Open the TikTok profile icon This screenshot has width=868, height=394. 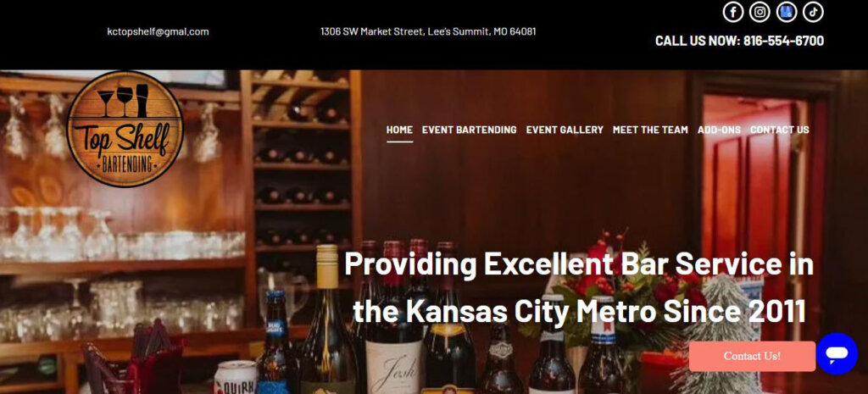[x=813, y=12]
